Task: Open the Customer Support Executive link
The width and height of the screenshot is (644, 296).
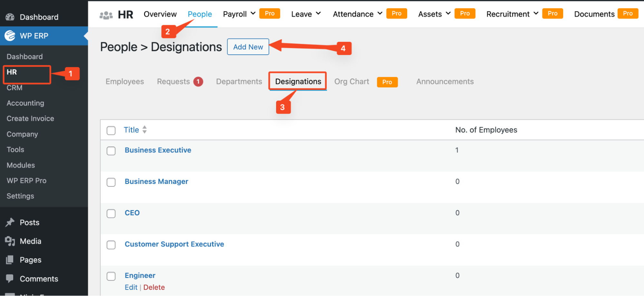Action: pos(174,244)
